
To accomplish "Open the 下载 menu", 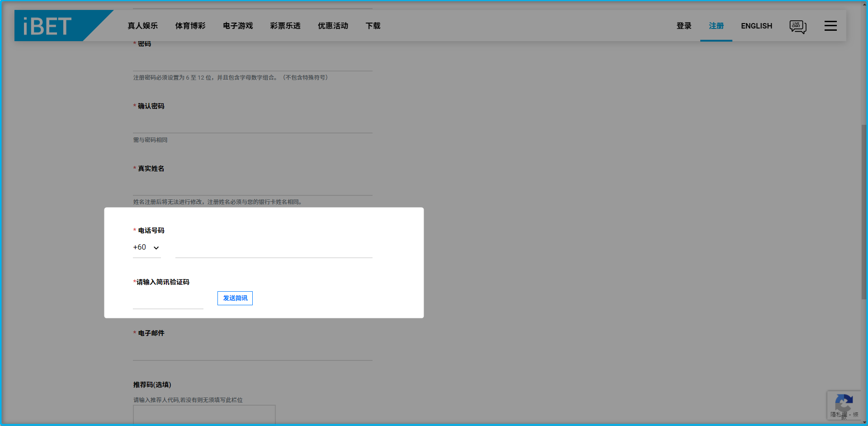I will click(x=373, y=26).
